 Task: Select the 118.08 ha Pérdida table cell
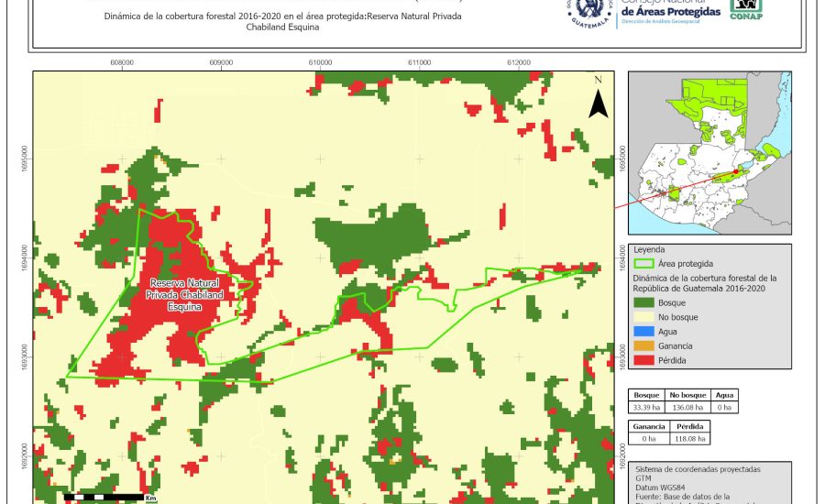[690, 438]
